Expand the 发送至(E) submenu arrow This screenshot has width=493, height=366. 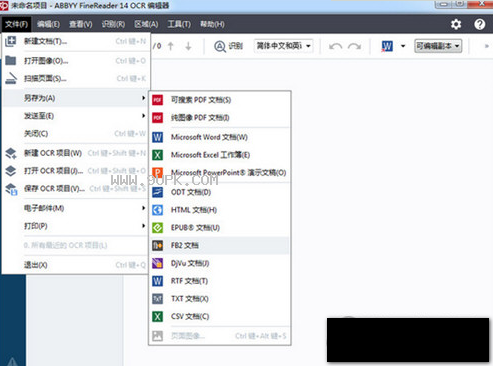tap(143, 116)
